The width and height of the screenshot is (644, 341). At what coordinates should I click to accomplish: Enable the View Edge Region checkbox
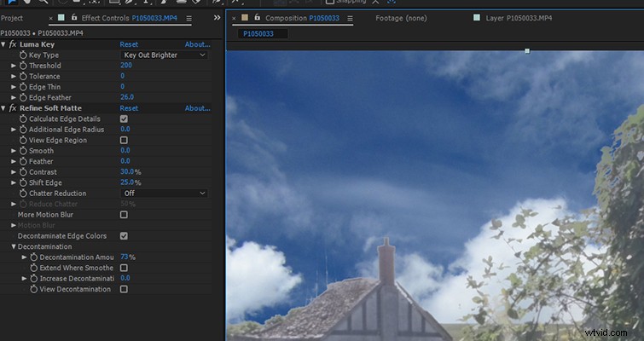pos(124,141)
